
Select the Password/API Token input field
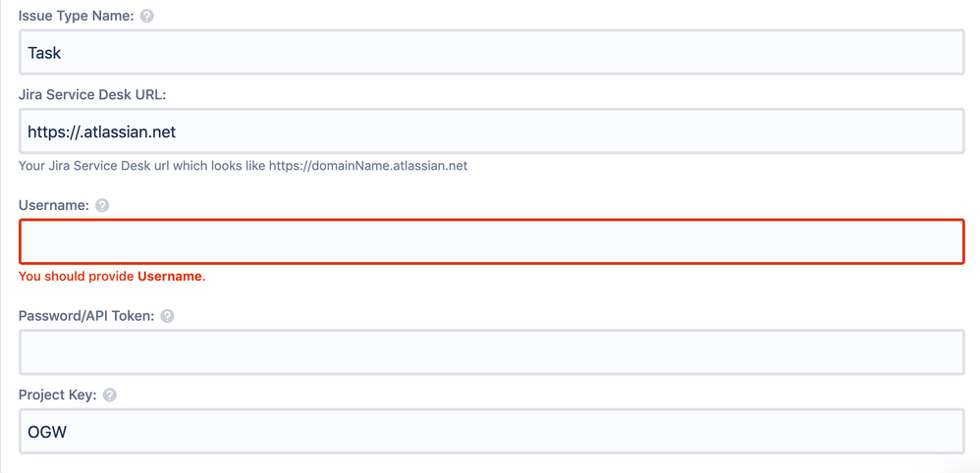pyautogui.click(x=492, y=352)
